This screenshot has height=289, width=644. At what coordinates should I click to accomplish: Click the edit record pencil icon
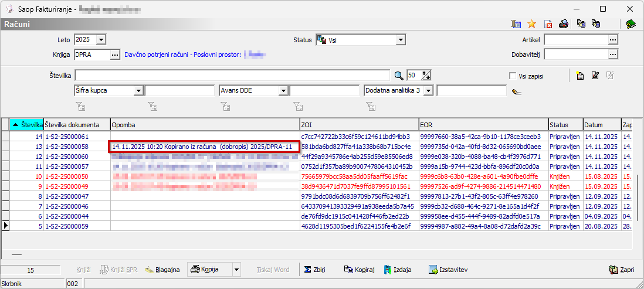point(595,76)
